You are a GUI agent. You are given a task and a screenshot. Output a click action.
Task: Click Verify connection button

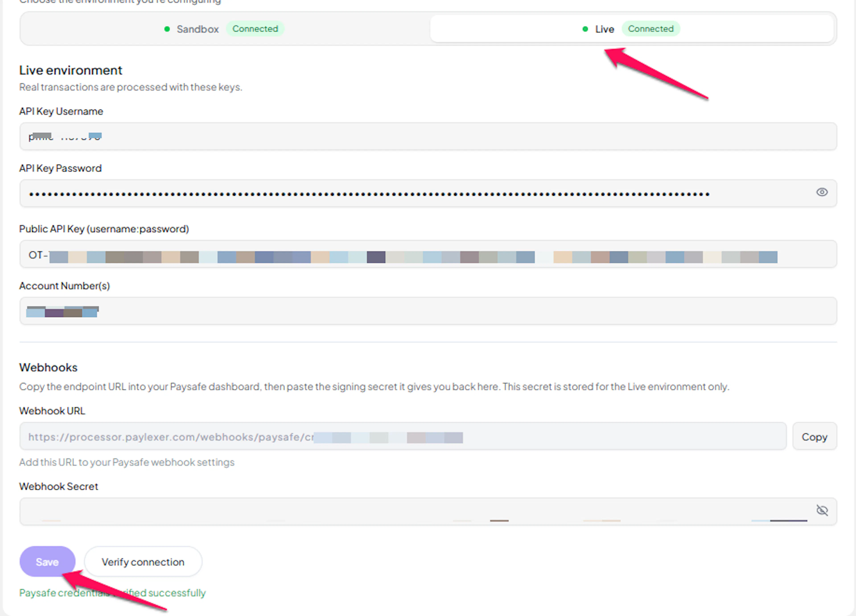coord(143,562)
